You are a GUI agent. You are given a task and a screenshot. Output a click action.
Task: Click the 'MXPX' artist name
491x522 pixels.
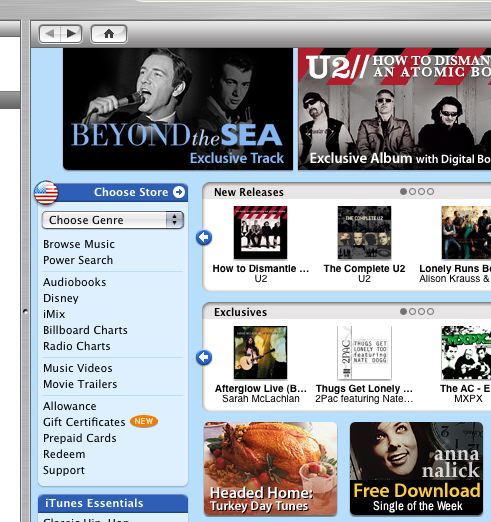point(468,398)
